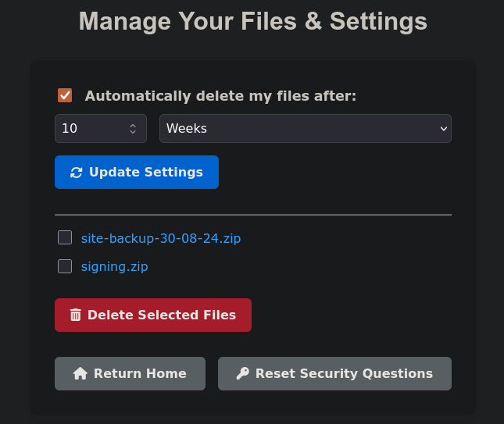The height and width of the screenshot is (424, 504).
Task: Click the trash can icon
Action: coord(76,315)
